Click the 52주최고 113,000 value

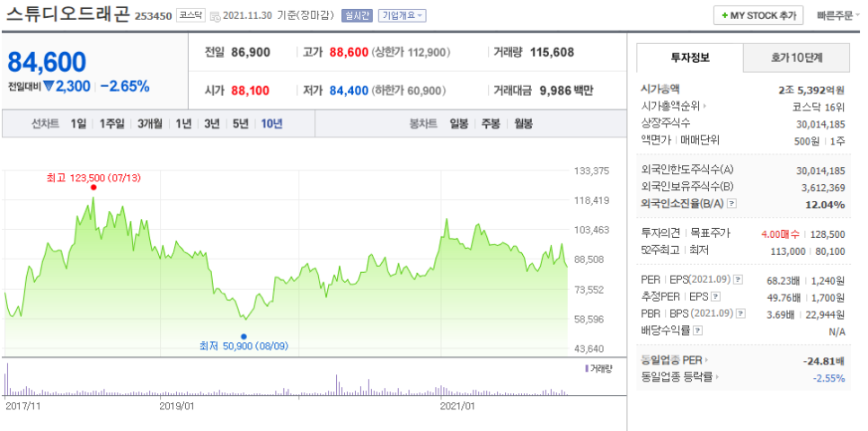(788, 251)
